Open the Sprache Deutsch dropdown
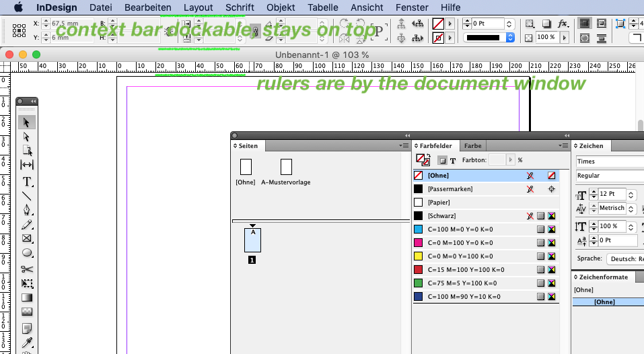The height and width of the screenshot is (354, 644). click(x=624, y=258)
